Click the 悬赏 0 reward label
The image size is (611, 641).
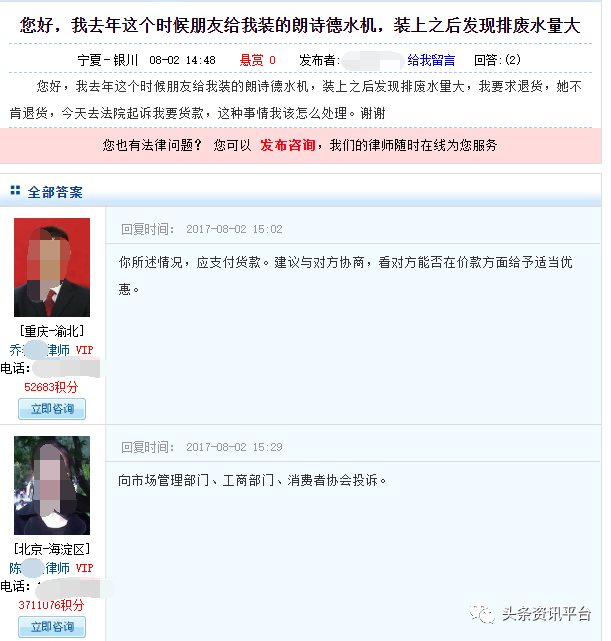coord(257,61)
